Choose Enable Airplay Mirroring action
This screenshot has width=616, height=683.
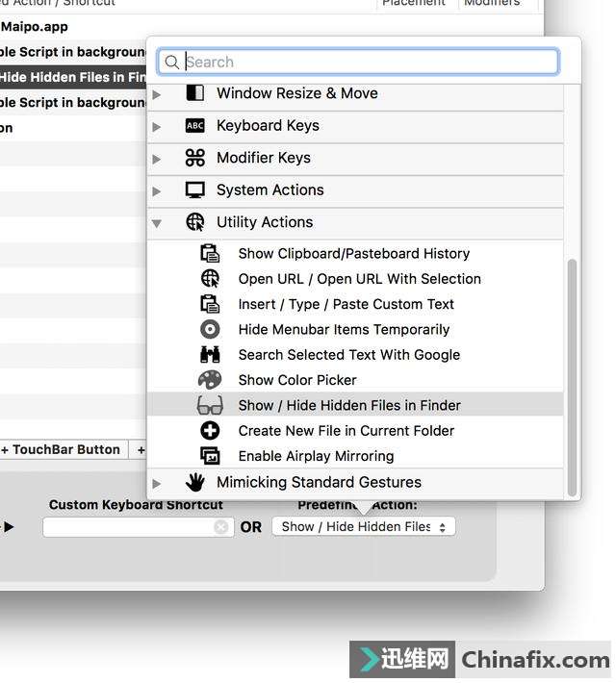coord(316,456)
